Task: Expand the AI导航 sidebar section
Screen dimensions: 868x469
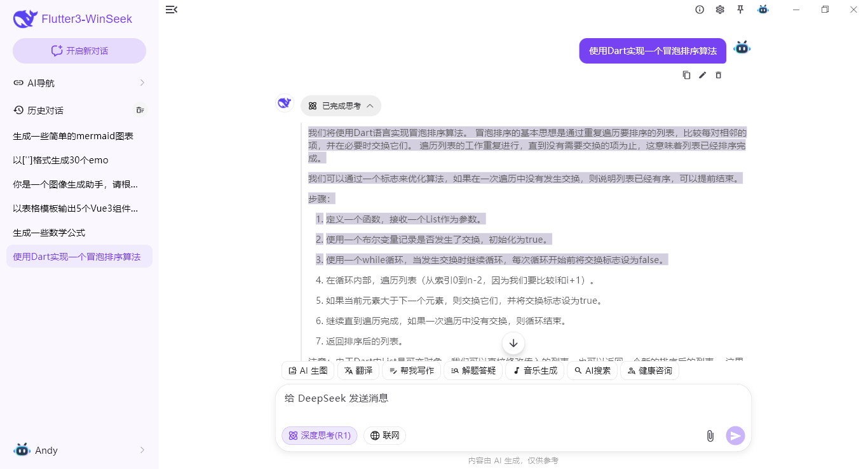Action: pyautogui.click(x=79, y=83)
